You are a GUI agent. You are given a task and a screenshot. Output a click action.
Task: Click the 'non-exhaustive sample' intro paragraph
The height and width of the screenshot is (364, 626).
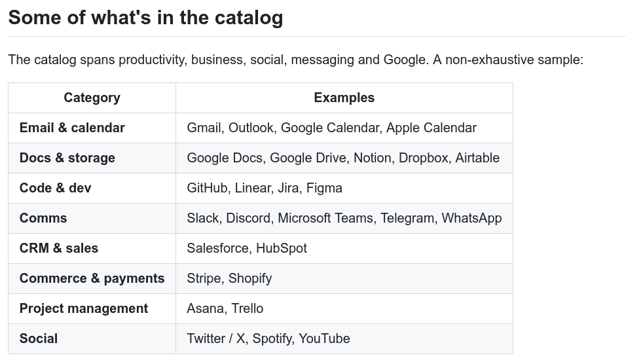click(296, 60)
